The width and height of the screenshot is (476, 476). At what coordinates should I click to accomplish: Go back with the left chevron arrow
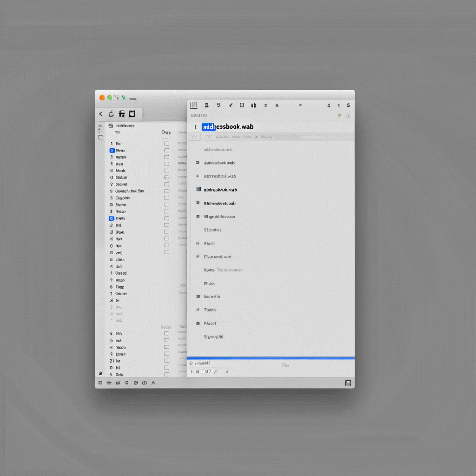101,114
